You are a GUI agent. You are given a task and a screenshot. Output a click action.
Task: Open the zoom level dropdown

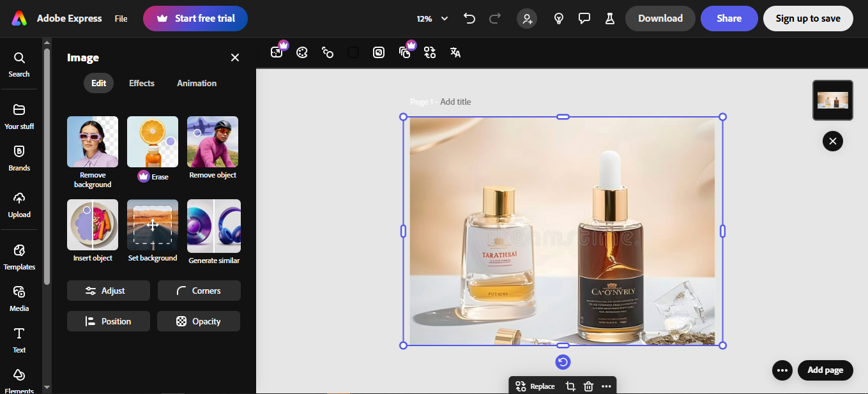(432, 19)
